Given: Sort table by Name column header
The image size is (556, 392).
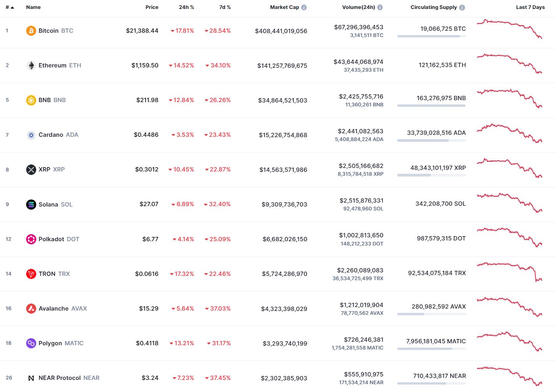Looking at the screenshot, I should [34, 7].
